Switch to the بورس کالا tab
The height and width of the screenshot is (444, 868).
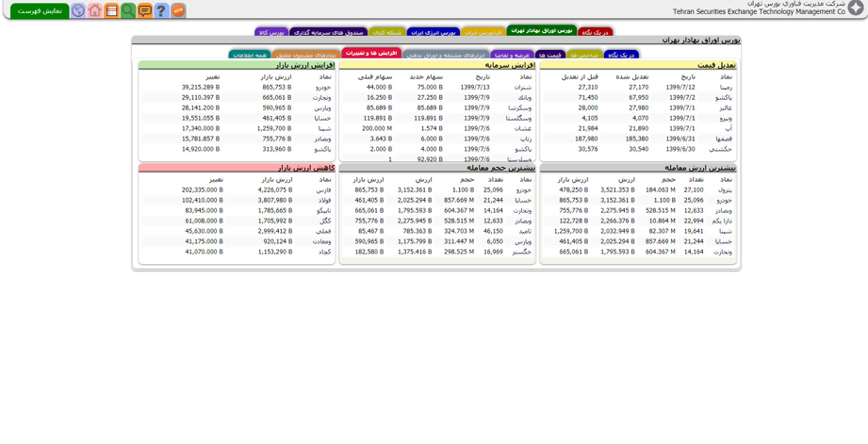[x=270, y=33]
